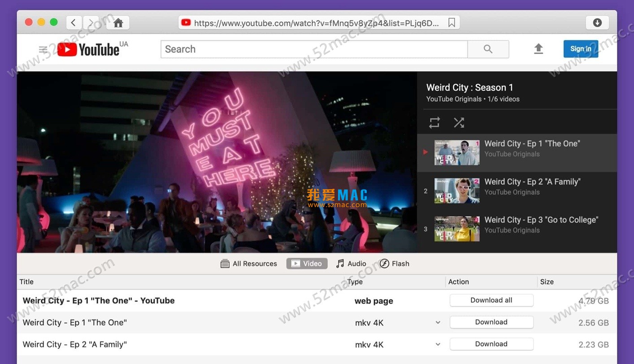The width and height of the screenshot is (634, 364).
Task: Navigate forward using the forward arrow
Action: [x=91, y=22]
